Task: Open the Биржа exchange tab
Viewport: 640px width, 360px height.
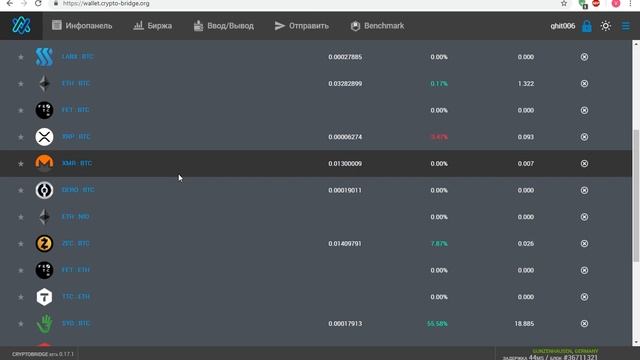Action: (153, 26)
